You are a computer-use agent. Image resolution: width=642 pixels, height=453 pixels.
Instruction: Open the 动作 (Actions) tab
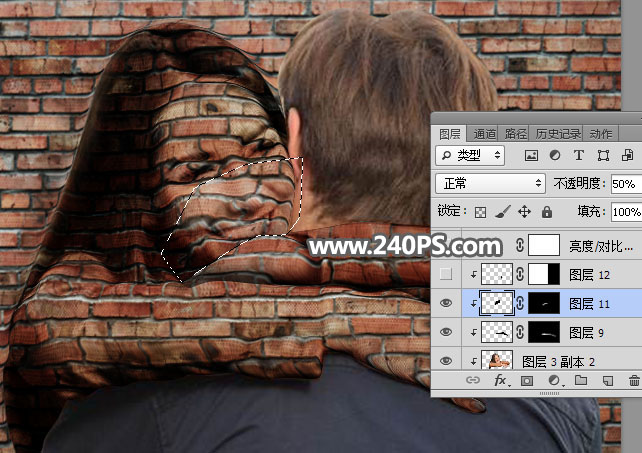pos(601,134)
